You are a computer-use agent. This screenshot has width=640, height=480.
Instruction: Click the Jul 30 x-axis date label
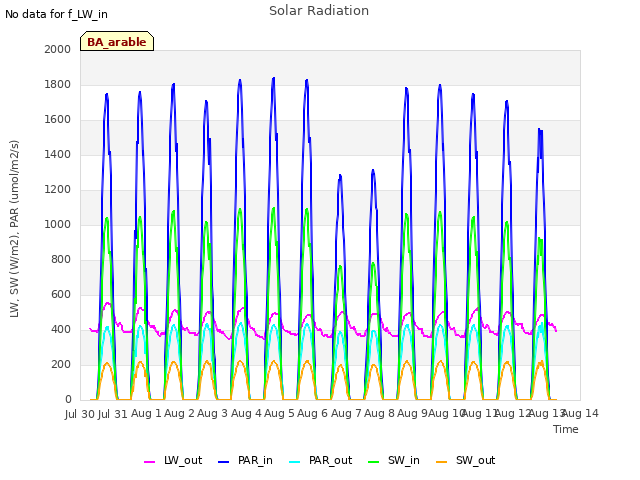[80, 414]
